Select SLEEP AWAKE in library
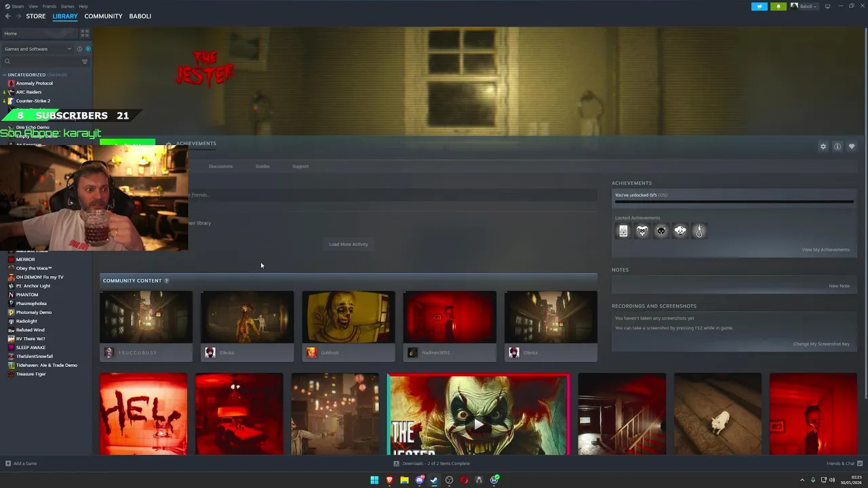 pos(31,348)
